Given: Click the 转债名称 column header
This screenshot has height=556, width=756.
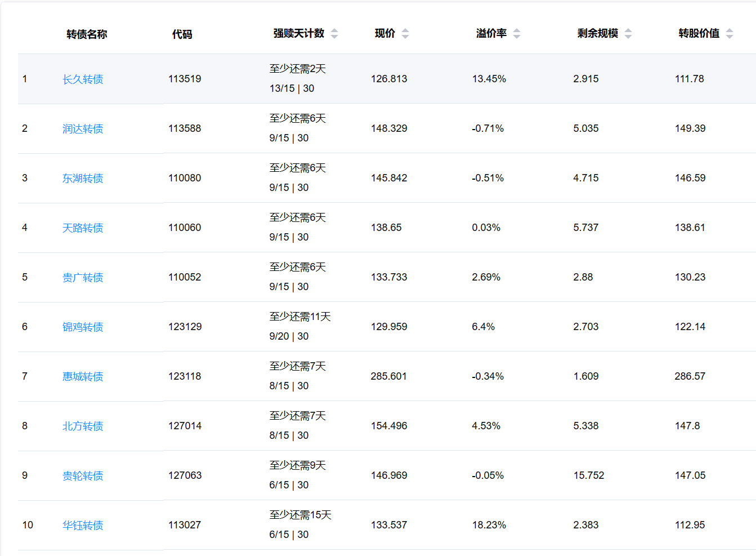Looking at the screenshot, I should click(x=87, y=34).
